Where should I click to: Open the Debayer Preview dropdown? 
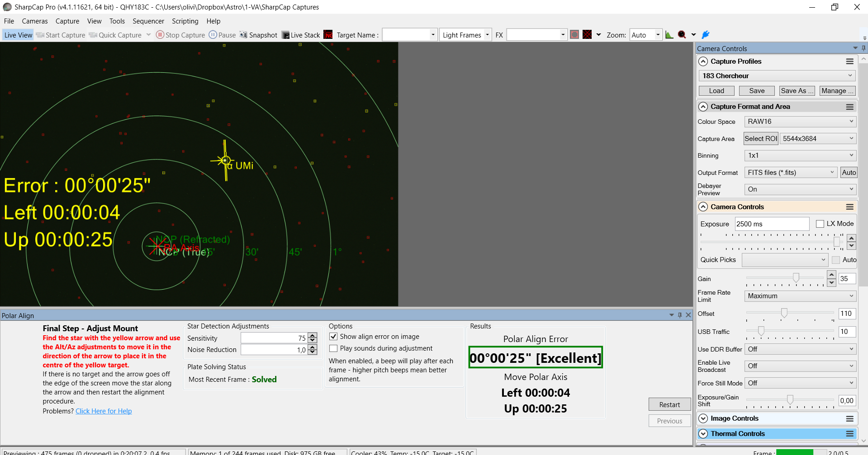pos(800,189)
